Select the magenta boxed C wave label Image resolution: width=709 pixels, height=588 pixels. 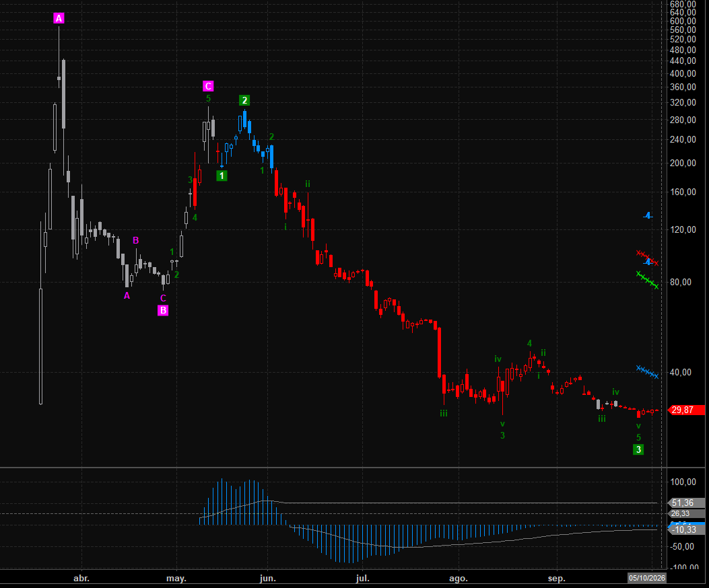(x=208, y=86)
